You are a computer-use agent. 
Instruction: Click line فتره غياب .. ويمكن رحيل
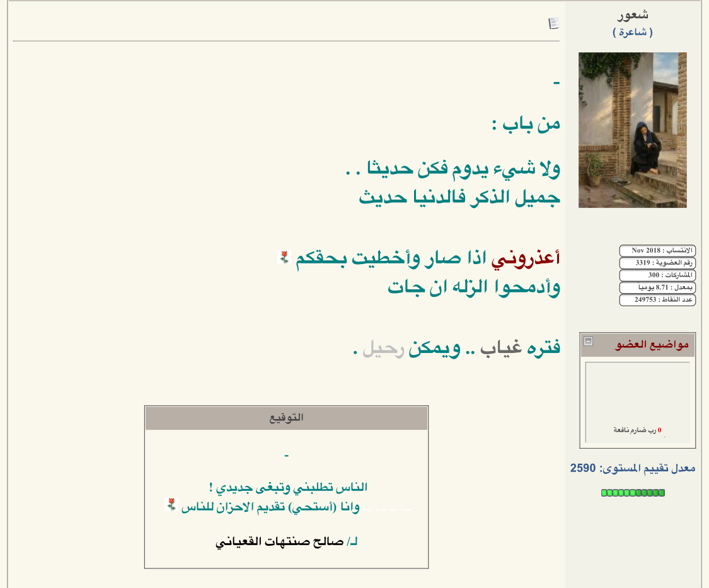coord(457,349)
